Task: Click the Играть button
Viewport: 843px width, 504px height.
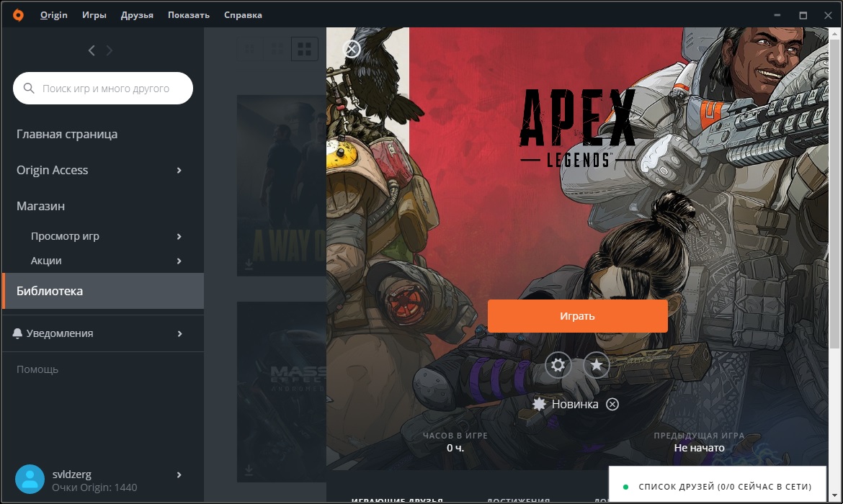Action: [x=577, y=316]
